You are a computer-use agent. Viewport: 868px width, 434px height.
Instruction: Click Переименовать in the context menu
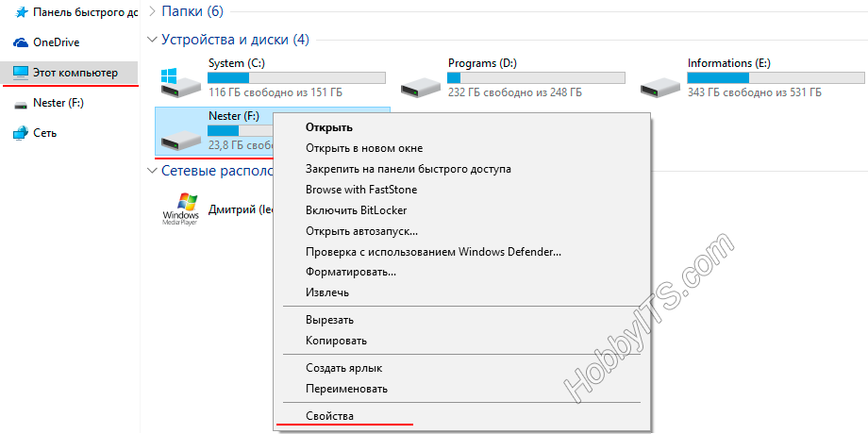(346, 389)
